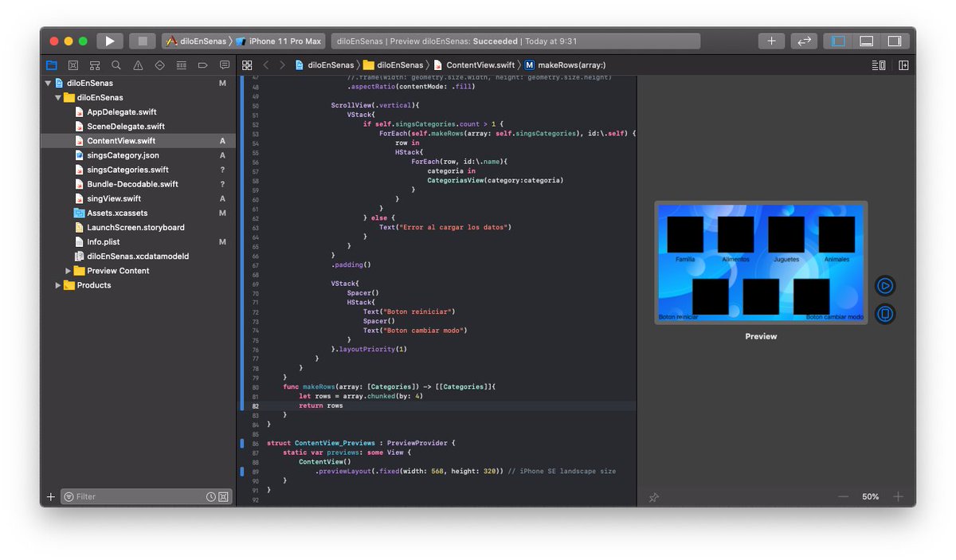Screen dimensions: 956x560
Task: Place cursor on 'return rows' code line
Action: (321, 405)
